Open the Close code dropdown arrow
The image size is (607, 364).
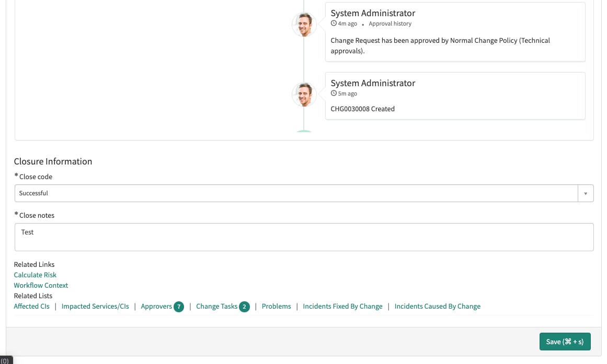(x=586, y=193)
